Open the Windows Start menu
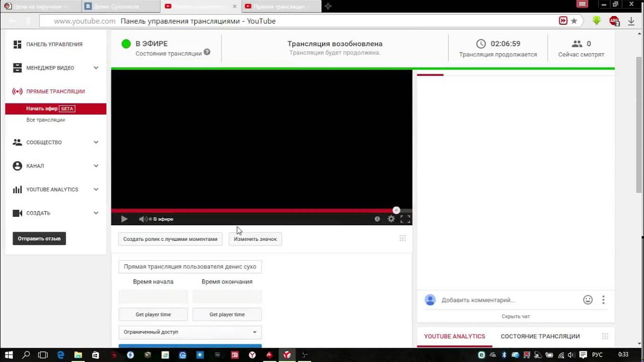 pos(9,355)
